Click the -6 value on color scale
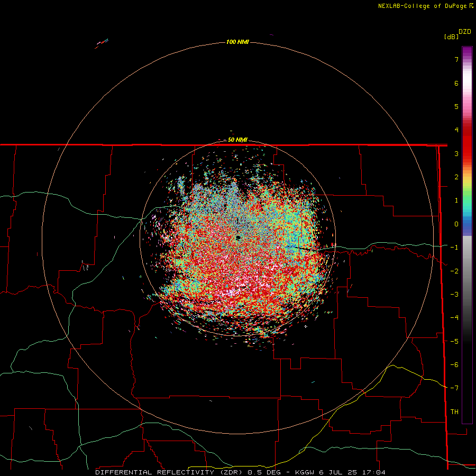The image size is (476, 476). point(454,365)
